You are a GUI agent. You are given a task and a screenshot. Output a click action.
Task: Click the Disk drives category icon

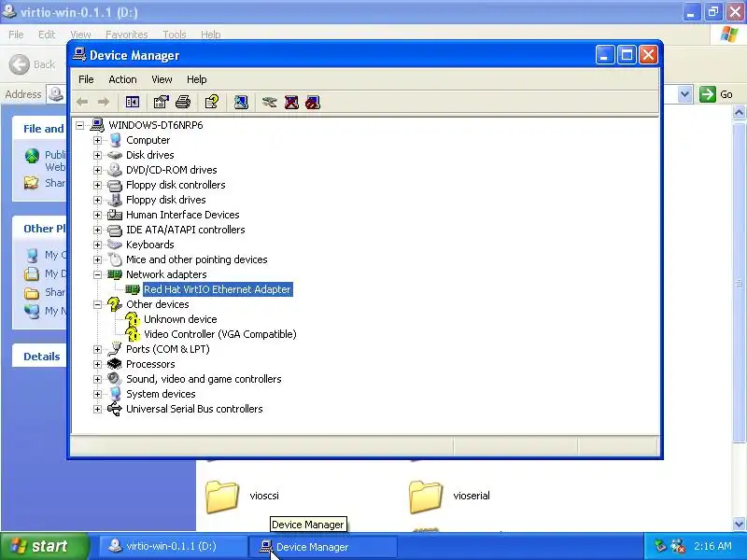point(114,155)
